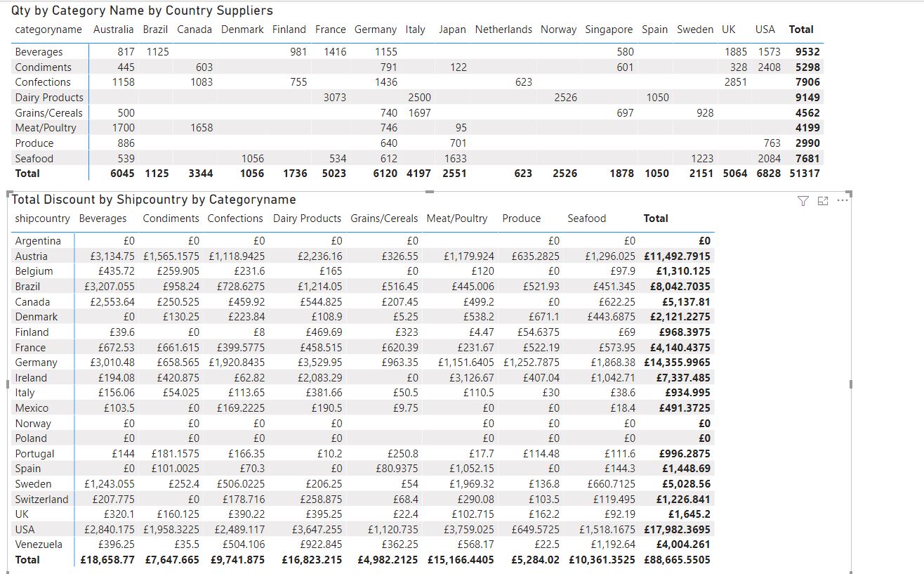This screenshot has height=574, width=924.
Task: Click the Seafood Japan cell 1633
Action: [x=456, y=159]
